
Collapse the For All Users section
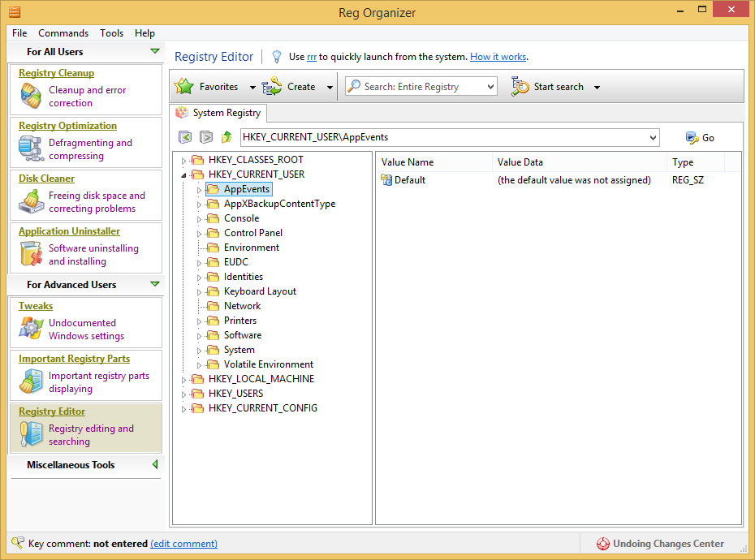154,52
